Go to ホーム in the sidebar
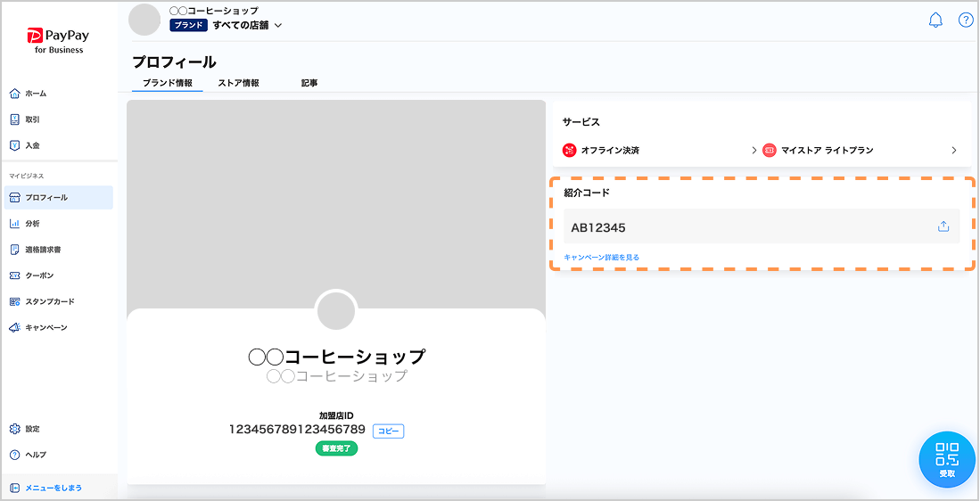Viewport: 980px width, 501px height. click(36, 94)
